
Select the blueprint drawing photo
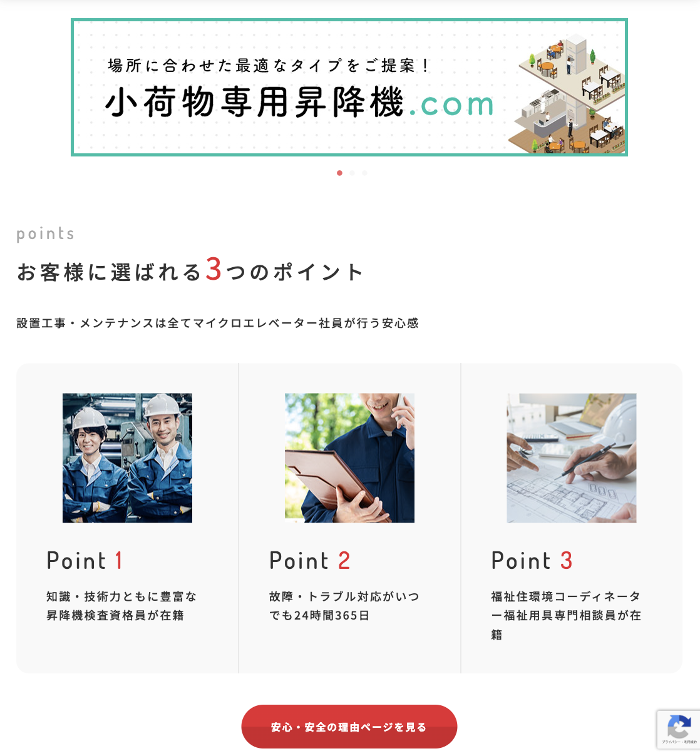point(572,458)
